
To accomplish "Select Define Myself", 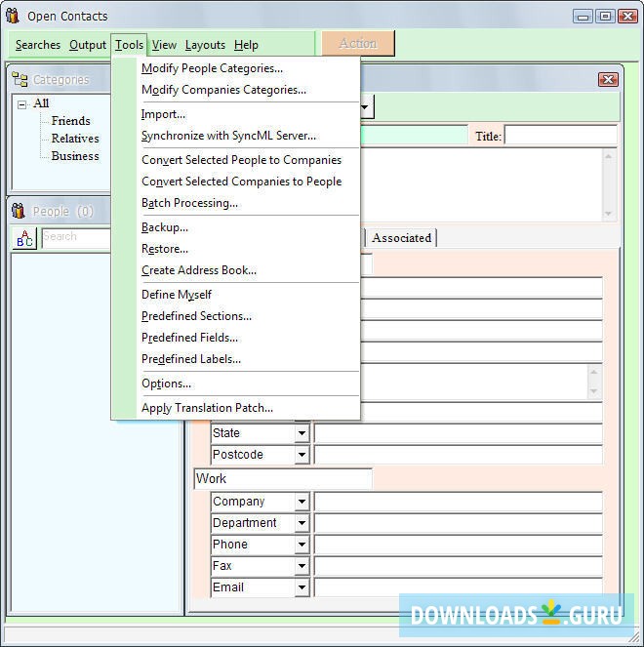I will point(248,295).
